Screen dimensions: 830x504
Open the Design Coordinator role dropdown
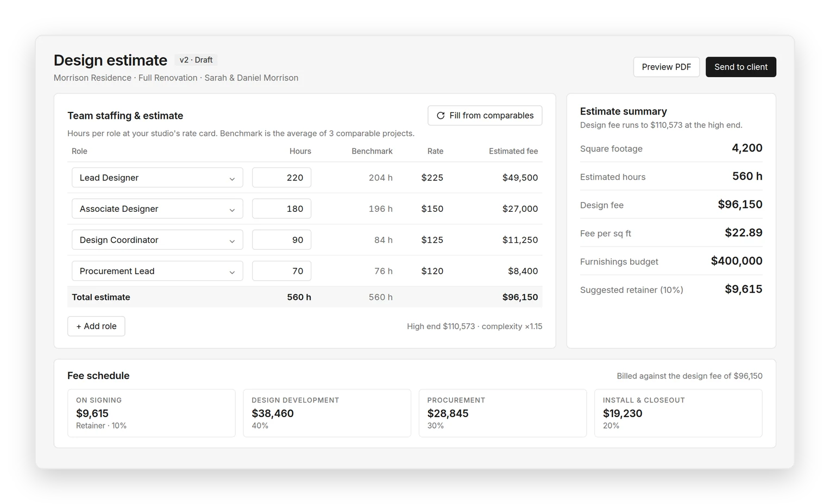[157, 240]
